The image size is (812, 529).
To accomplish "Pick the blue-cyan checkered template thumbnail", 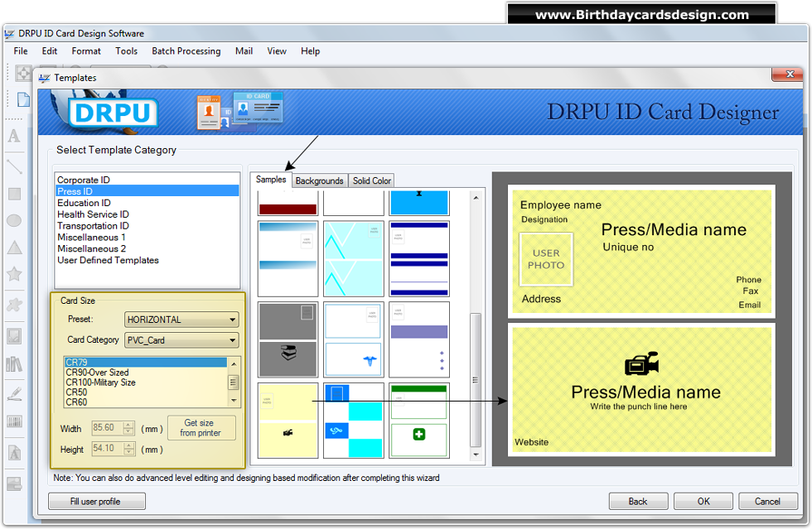I will (353, 421).
